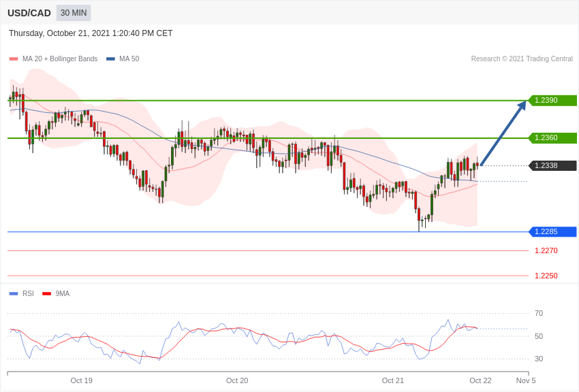Click the Research © 2021 Trading Central credit
The height and width of the screenshot is (392, 579).
coord(522,59)
